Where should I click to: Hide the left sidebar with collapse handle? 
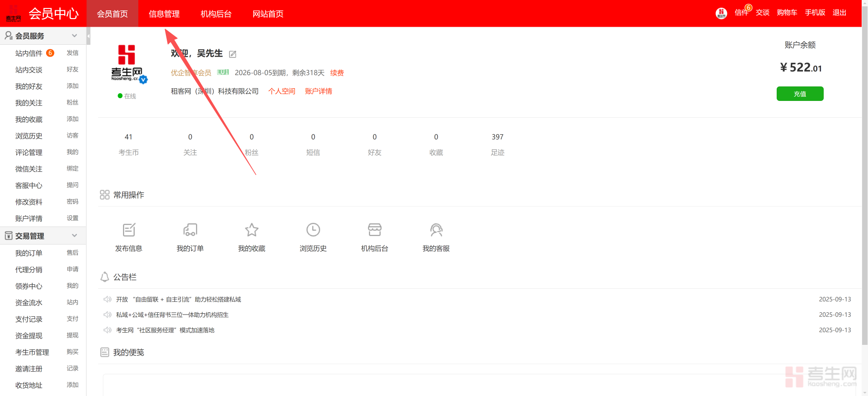pyautogui.click(x=89, y=36)
